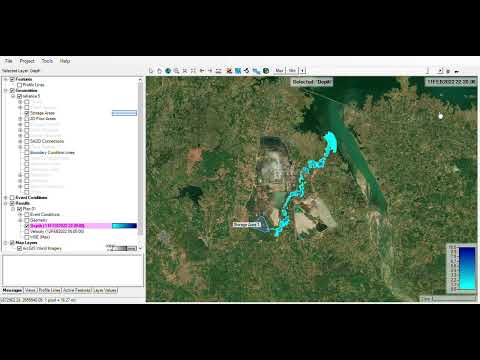Click the animation play icon at toolbar right
Screen dimensions: 480x360
[440, 71]
